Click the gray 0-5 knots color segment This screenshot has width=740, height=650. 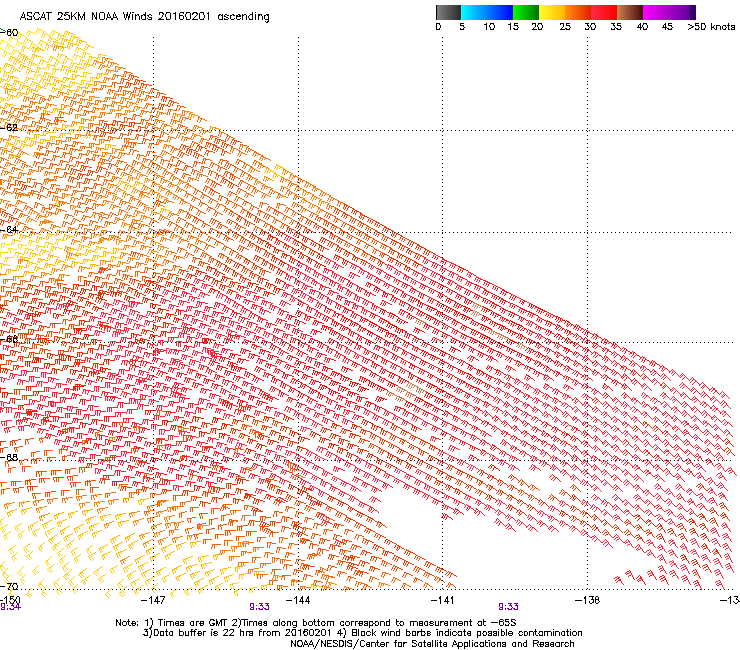(448, 12)
